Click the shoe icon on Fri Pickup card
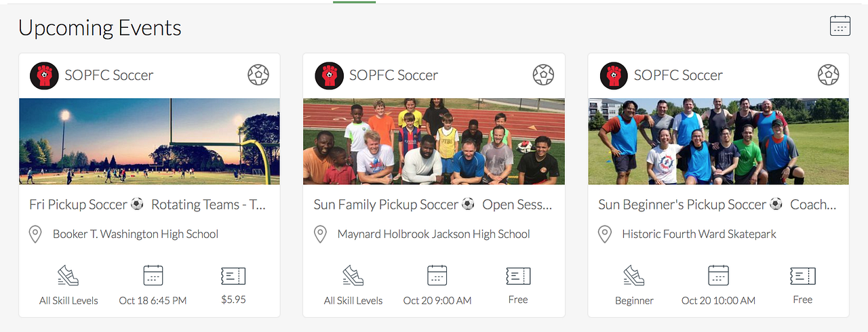 click(x=68, y=276)
